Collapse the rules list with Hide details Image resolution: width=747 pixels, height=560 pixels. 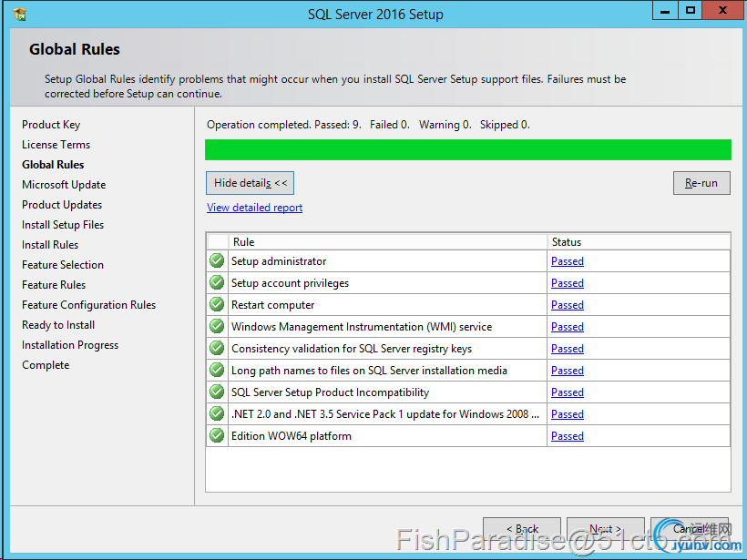pyautogui.click(x=250, y=183)
